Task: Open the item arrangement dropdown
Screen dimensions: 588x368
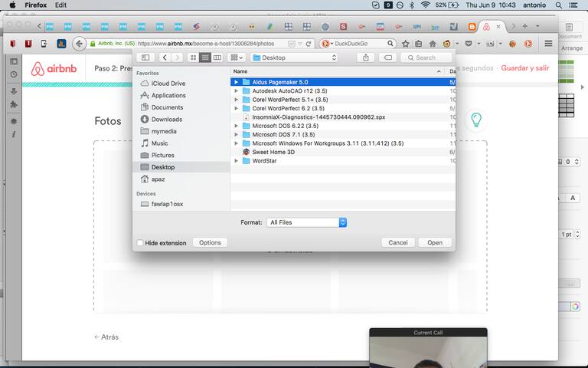Action: click(x=237, y=58)
